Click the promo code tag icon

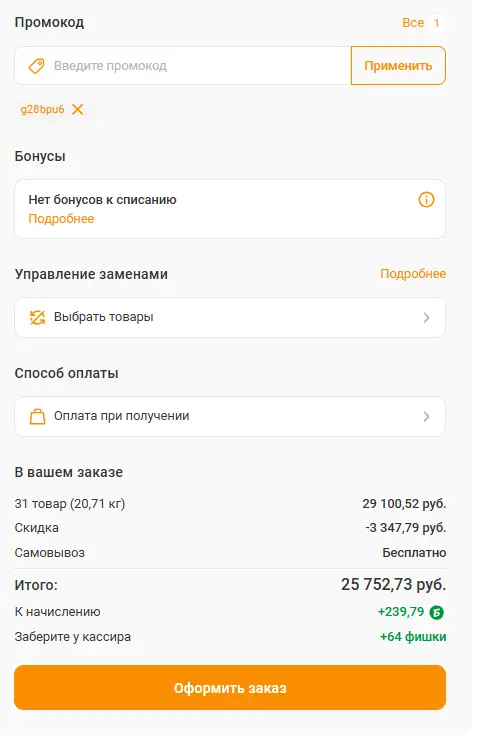(37, 66)
